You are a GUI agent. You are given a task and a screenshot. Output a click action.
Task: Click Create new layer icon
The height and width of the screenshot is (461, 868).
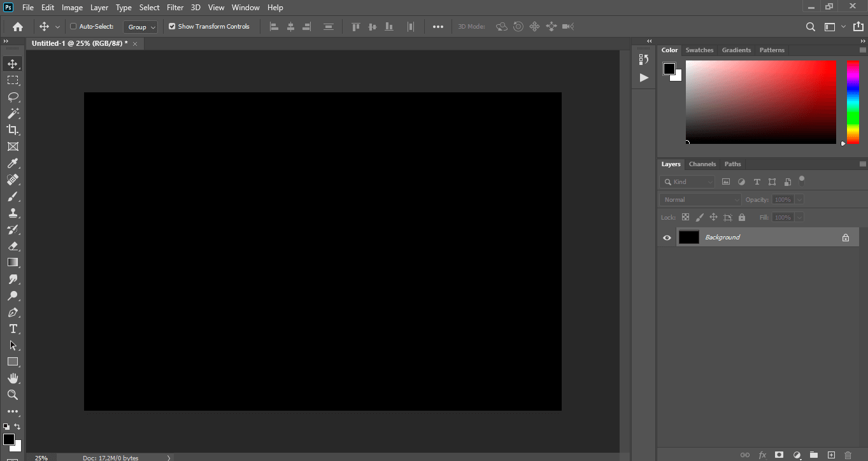[831, 455]
